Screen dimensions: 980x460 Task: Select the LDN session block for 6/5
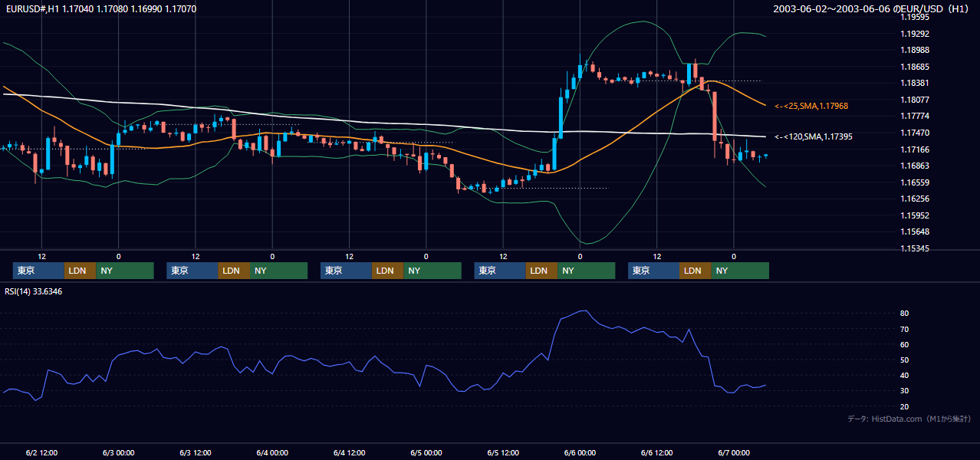(x=541, y=271)
